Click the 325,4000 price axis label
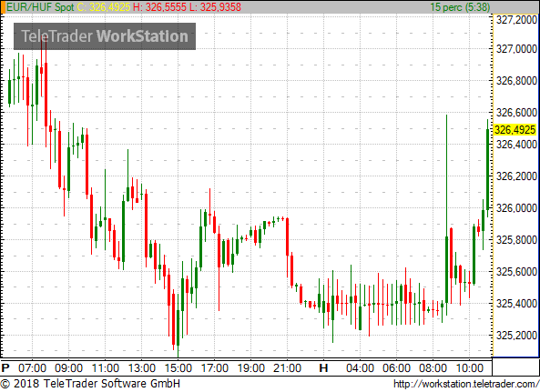 tap(516, 304)
